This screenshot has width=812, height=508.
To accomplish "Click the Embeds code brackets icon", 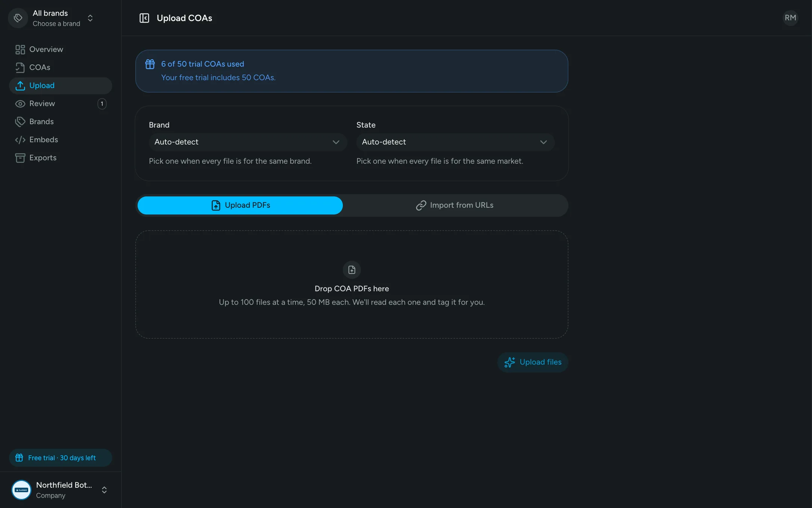I will click(20, 140).
